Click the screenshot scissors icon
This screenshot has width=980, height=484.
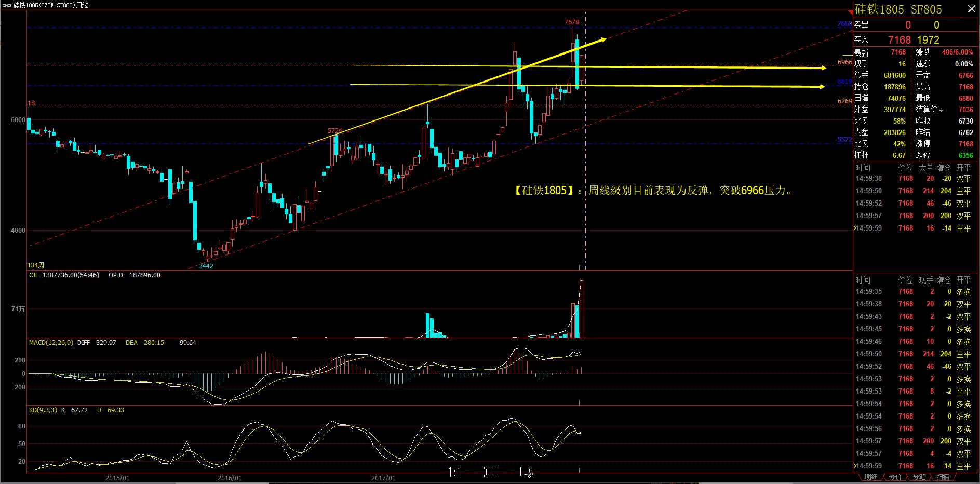(x=526, y=472)
